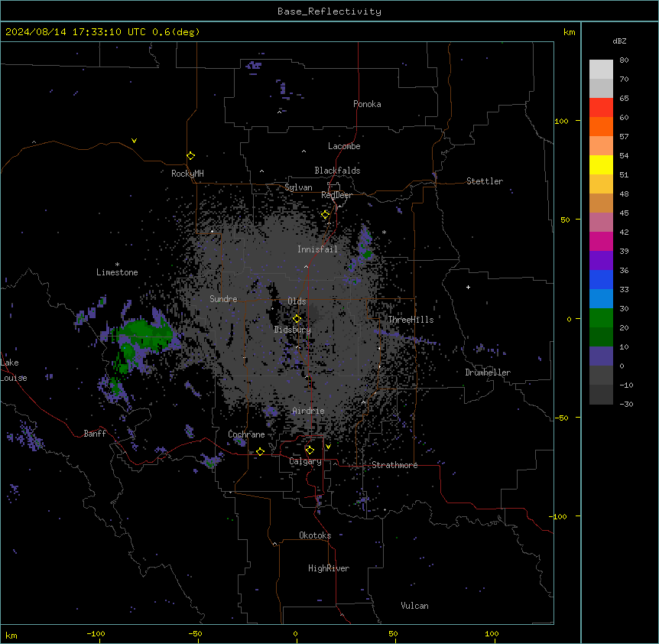
Task: Click the dBZ legend heading
Action: 619,41
